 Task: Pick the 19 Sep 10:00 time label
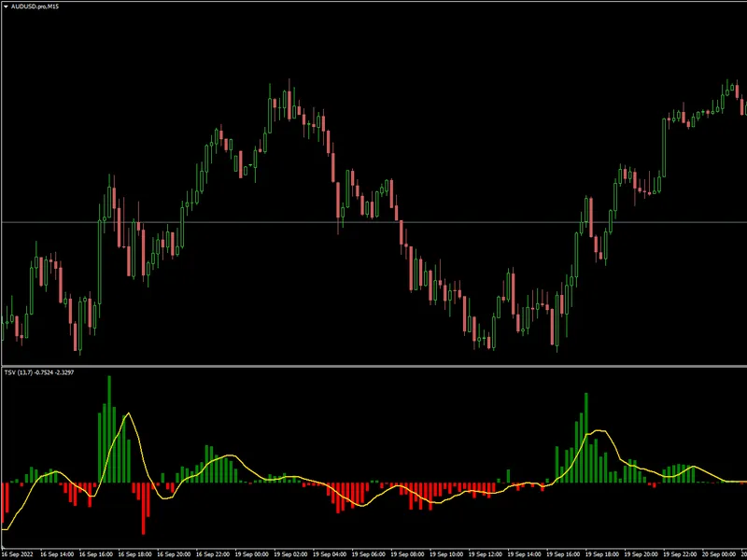[447, 554]
